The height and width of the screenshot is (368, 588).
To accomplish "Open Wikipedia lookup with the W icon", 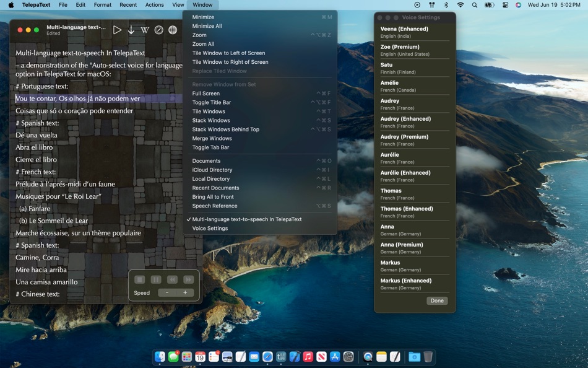I will (145, 30).
